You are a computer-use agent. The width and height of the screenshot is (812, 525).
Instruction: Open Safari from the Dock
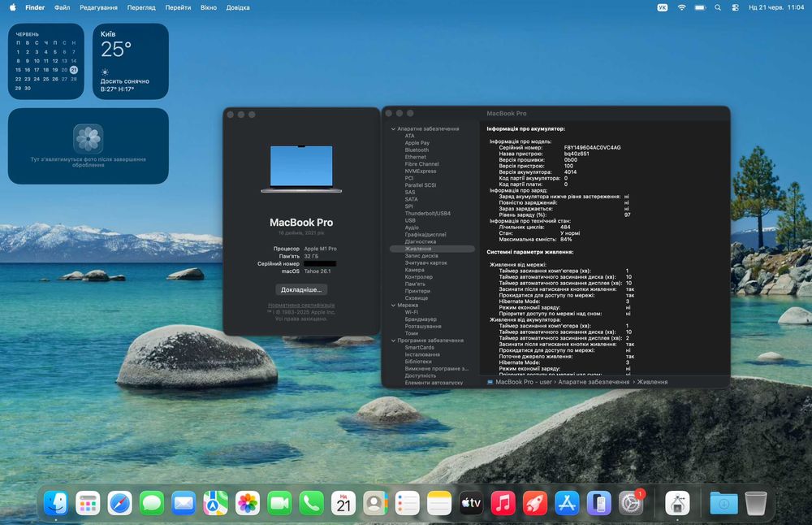tap(119, 503)
